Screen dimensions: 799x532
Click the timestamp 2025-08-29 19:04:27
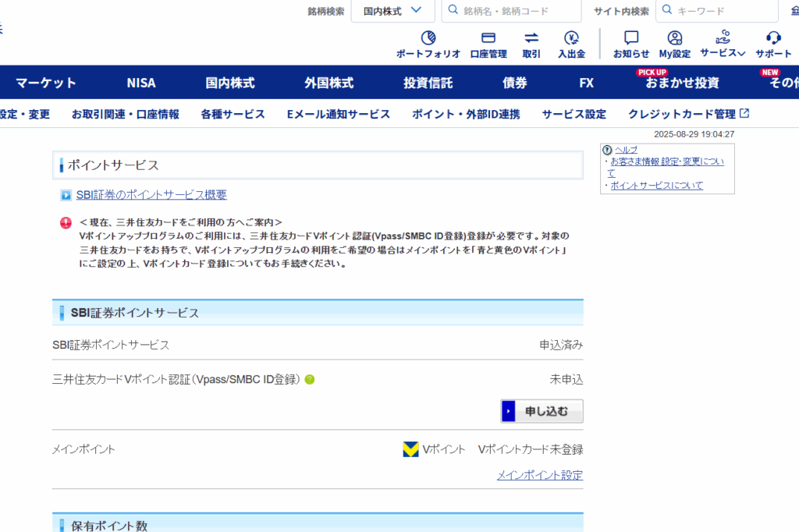(x=694, y=134)
